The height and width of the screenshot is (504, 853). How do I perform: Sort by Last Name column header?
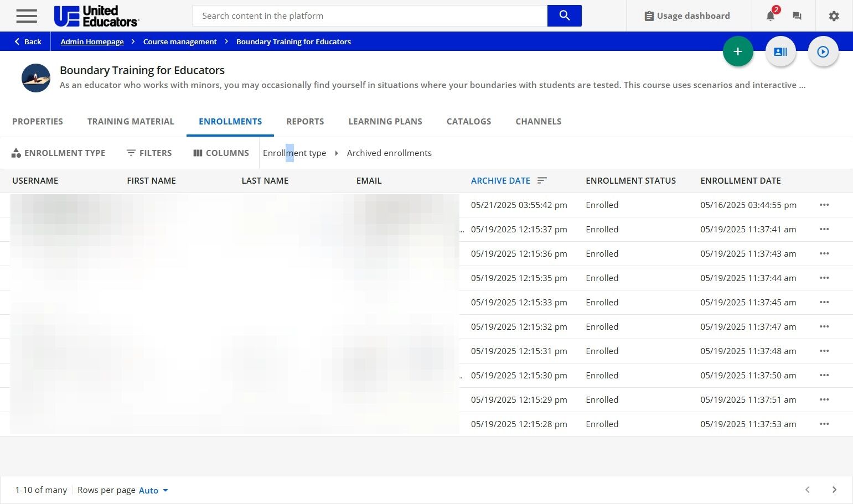[265, 181]
